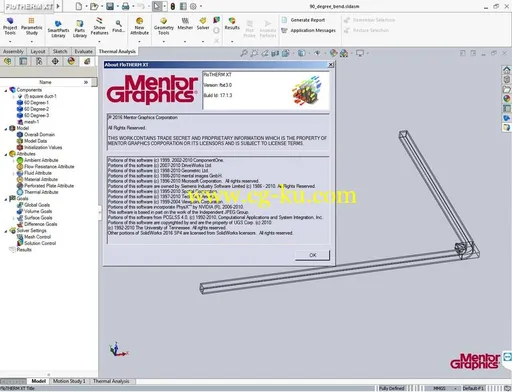Collapse Components tree node
The image size is (512, 392).
click(6, 90)
